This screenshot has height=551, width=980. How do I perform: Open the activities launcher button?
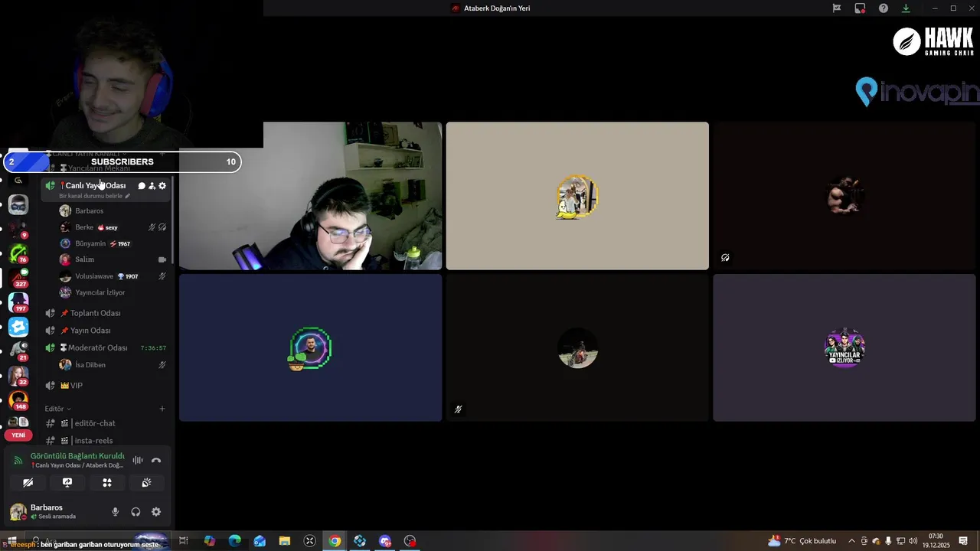click(107, 483)
